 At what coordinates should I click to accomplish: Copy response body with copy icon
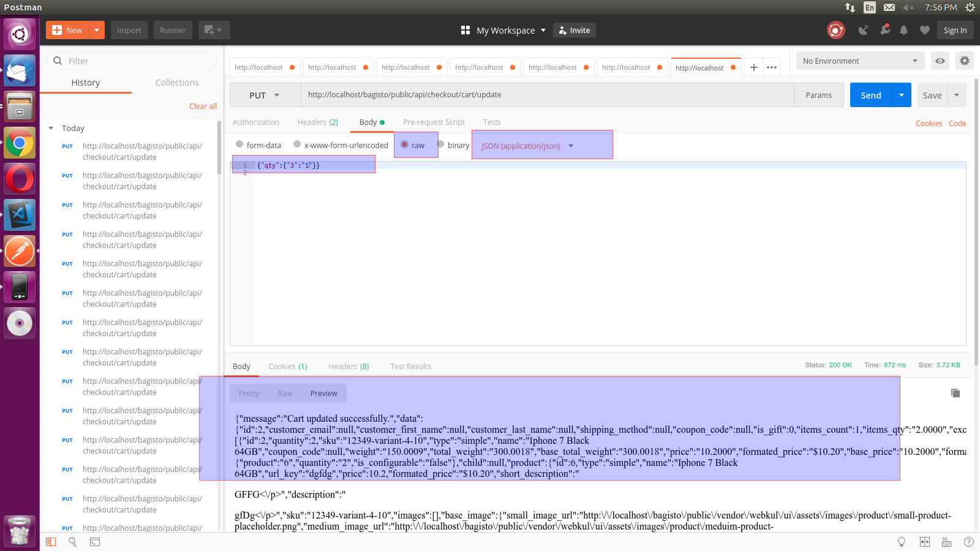click(956, 393)
